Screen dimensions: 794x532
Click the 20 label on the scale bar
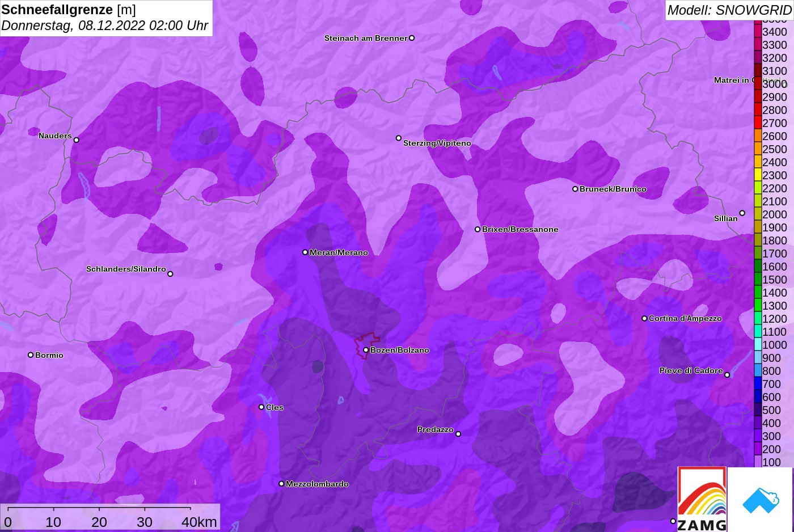[x=99, y=522]
